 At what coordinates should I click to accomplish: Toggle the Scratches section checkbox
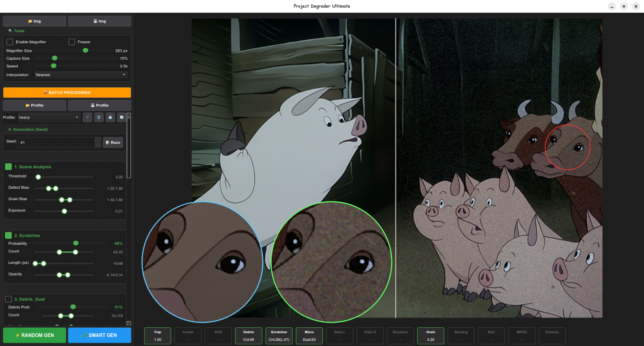coord(8,235)
